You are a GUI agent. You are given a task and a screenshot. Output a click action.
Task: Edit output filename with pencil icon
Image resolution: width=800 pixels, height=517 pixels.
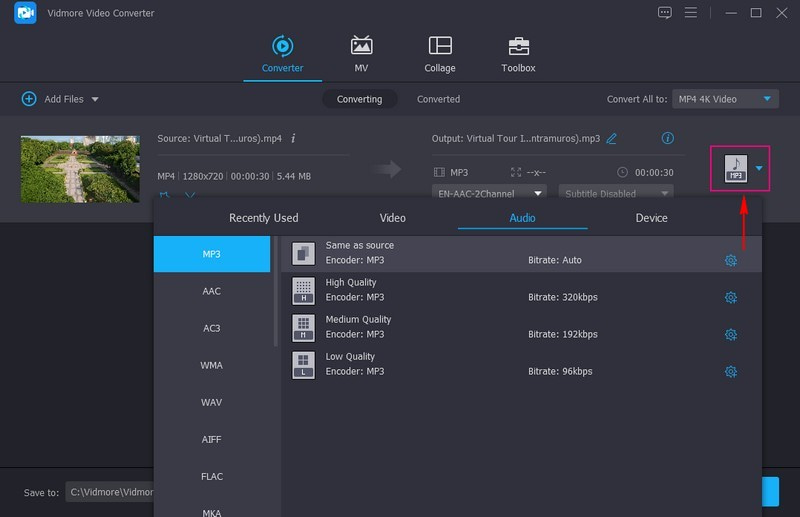tap(612, 139)
